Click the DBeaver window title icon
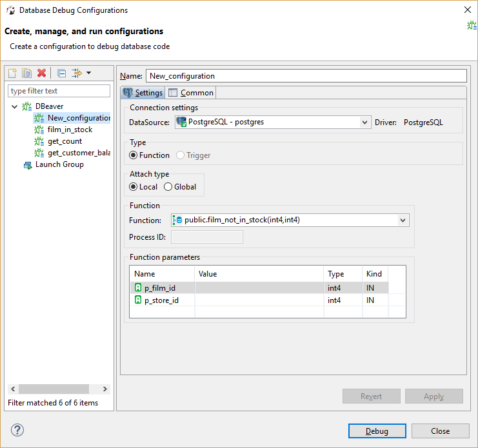Image resolution: width=478 pixels, height=448 pixels. point(11,10)
